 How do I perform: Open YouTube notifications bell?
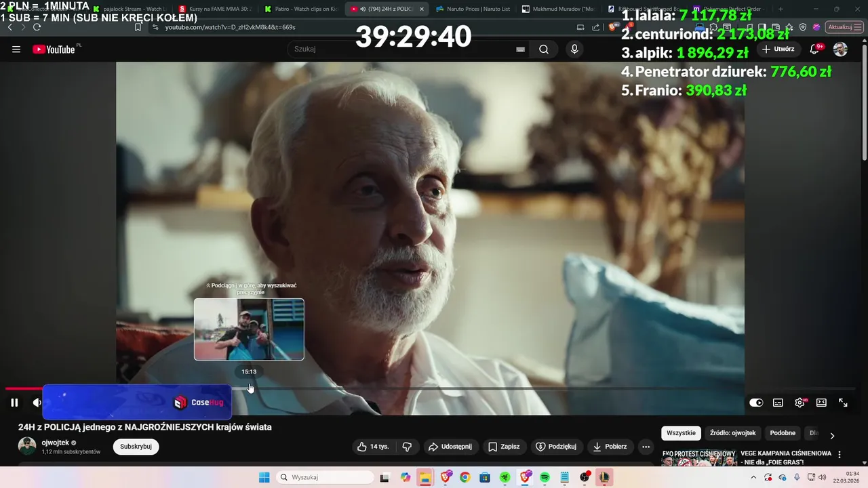pyautogui.click(x=814, y=49)
